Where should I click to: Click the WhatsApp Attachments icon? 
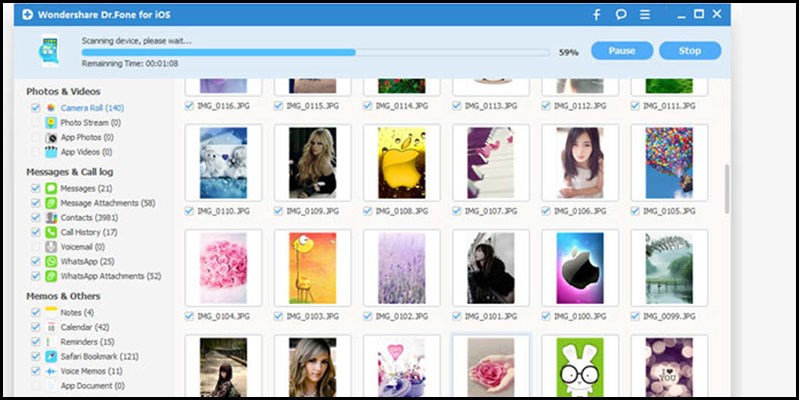(51, 276)
